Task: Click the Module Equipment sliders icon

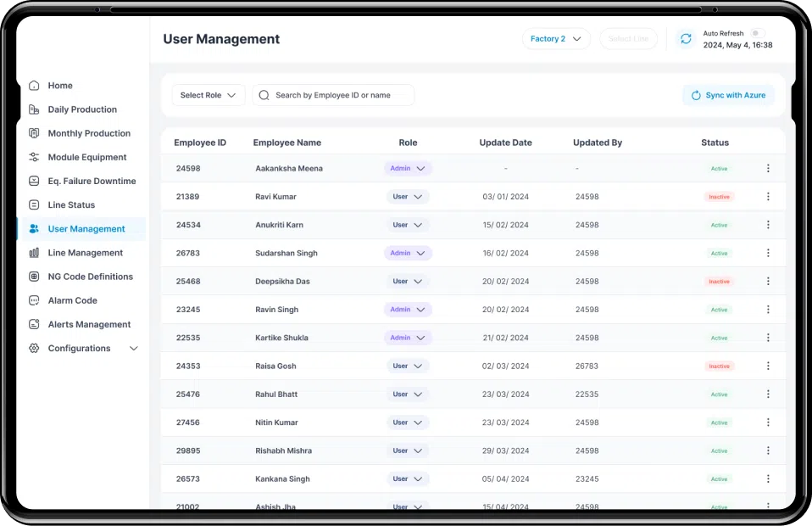Action: tap(34, 157)
